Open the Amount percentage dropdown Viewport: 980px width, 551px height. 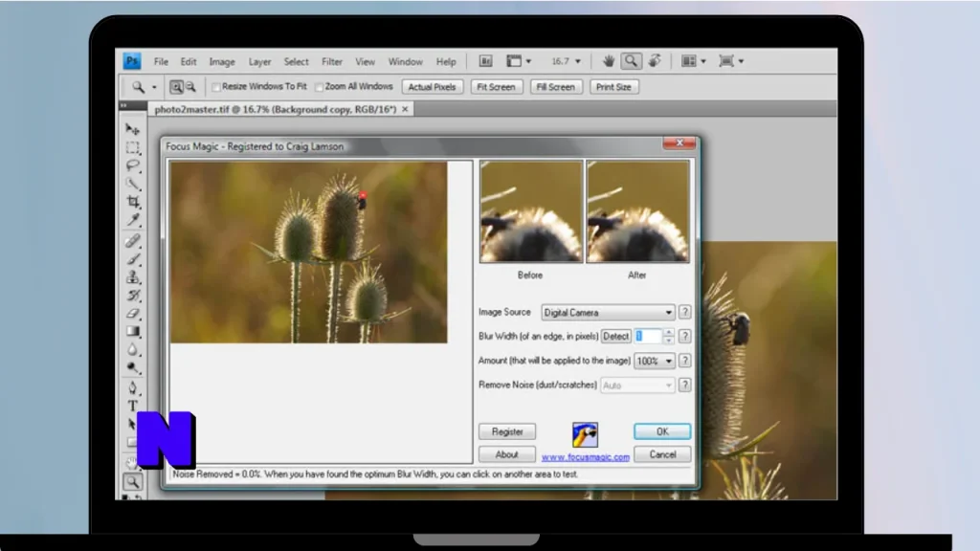click(654, 361)
